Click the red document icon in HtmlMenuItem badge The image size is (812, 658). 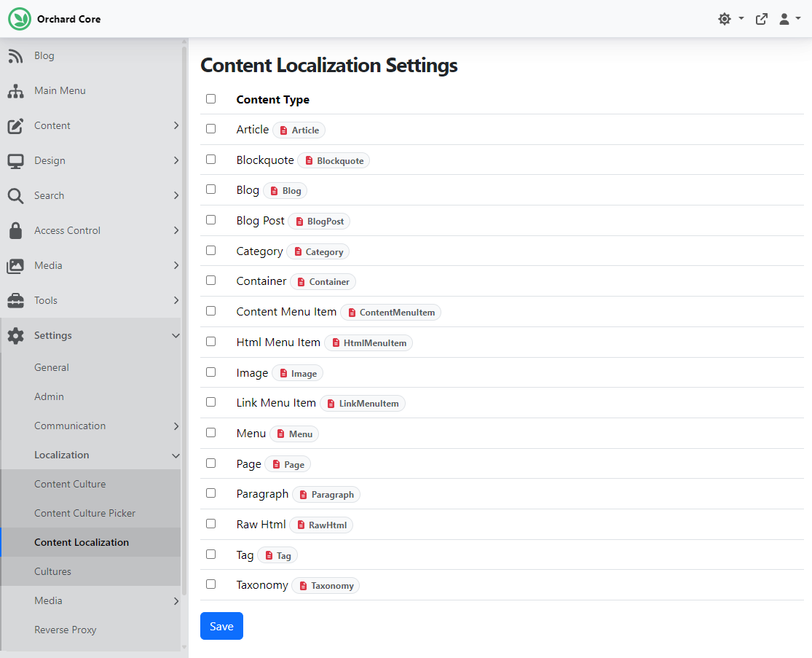pos(336,342)
